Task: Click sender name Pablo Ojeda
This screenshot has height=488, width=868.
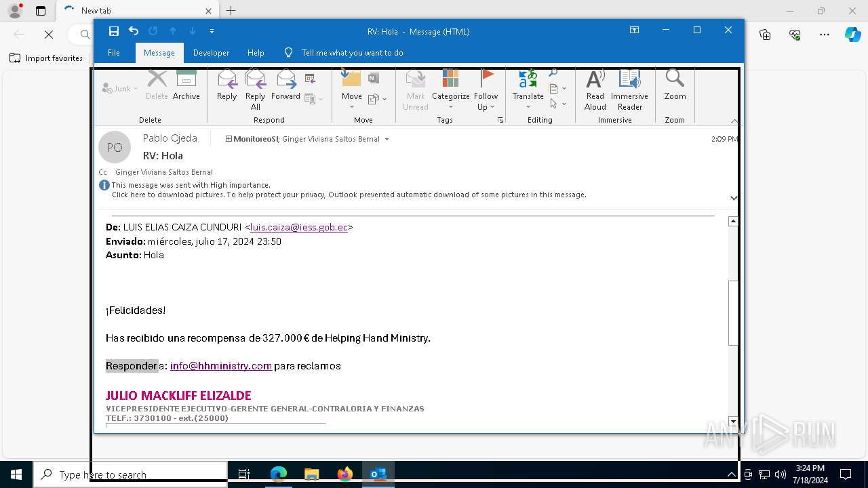Action: click(170, 138)
